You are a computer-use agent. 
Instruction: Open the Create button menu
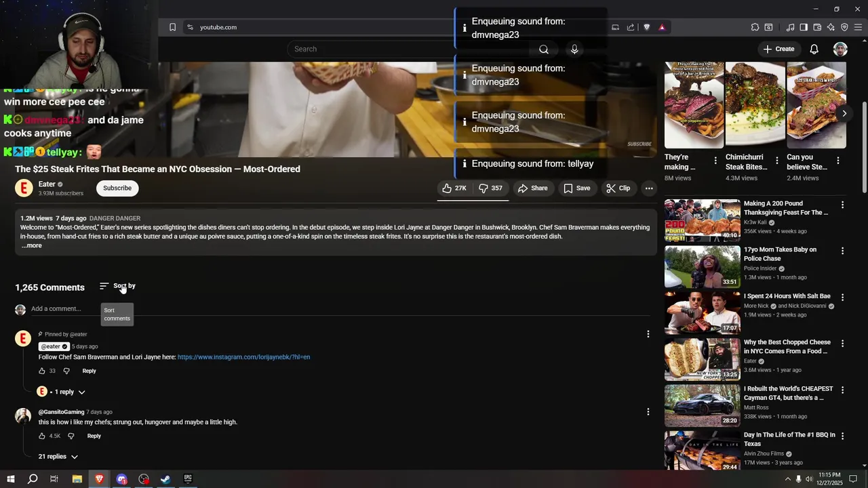click(x=778, y=49)
